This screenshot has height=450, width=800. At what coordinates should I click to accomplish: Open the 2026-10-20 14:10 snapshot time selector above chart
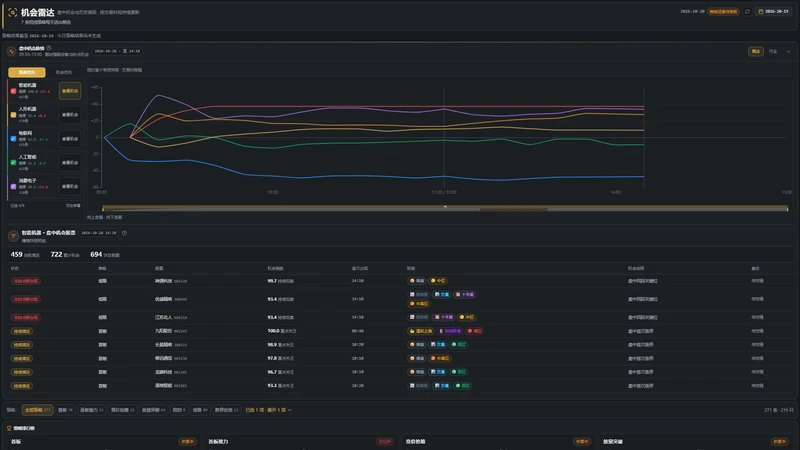tap(117, 51)
